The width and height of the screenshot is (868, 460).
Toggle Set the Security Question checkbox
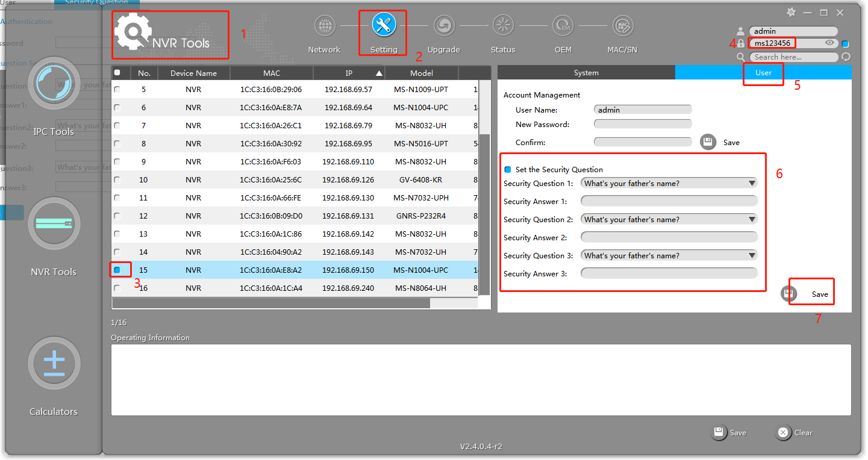click(507, 170)
